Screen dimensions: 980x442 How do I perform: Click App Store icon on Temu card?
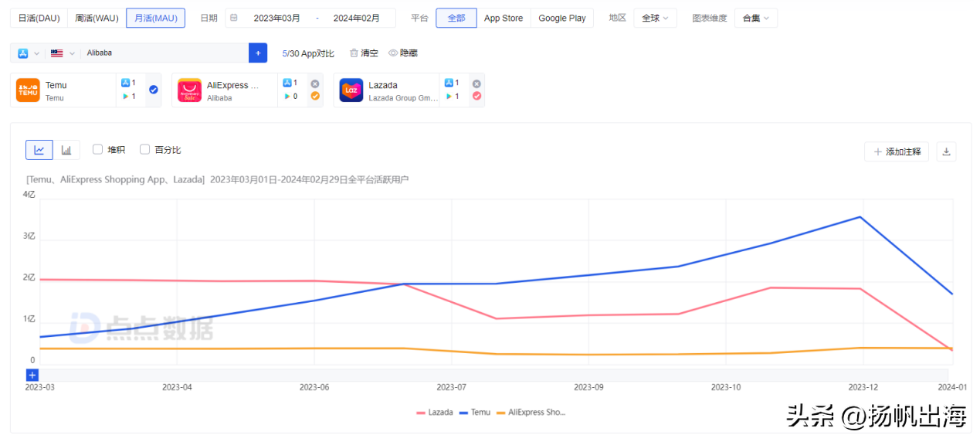pyautogui.click(x=125, y=83)
